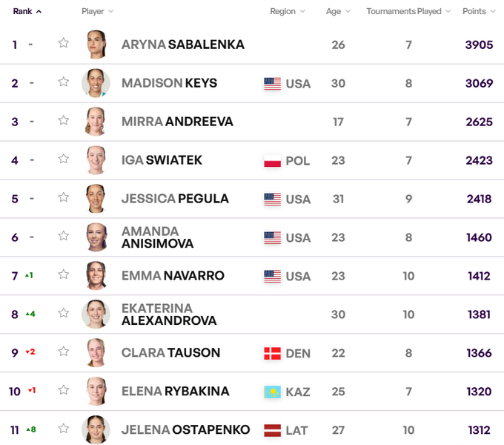
Task: Sort players by the Age column
Action: 338,12
